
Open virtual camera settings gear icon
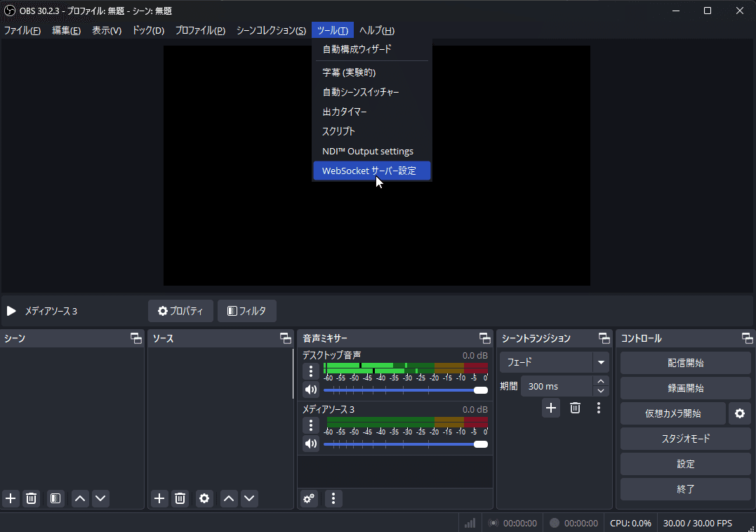pos(740,413)
